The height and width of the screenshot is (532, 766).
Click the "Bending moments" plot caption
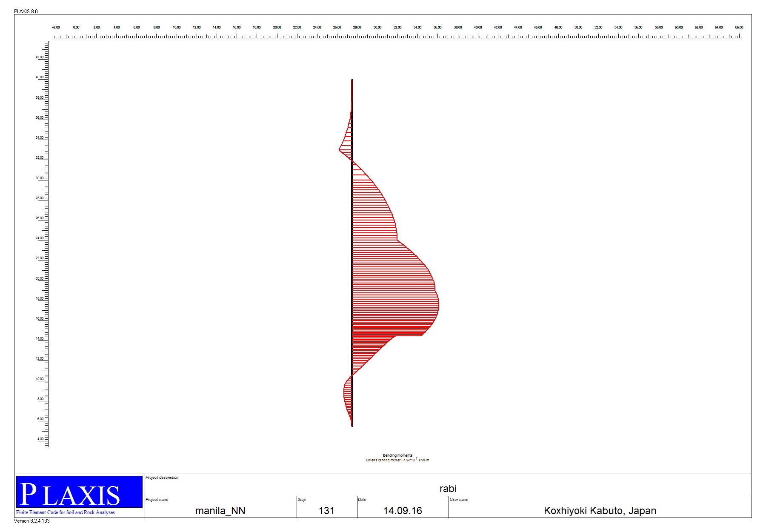click(397, 455)
